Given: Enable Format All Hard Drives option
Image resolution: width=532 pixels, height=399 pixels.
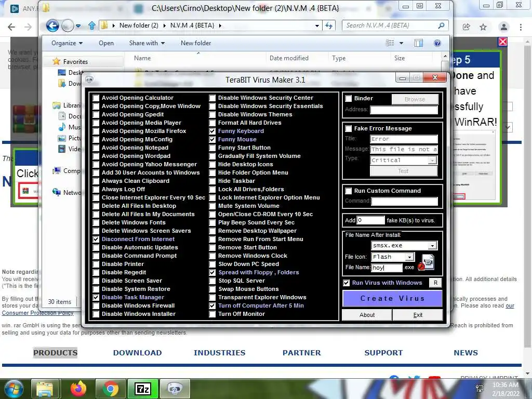Looking at the screenshot, I should 212,123.
